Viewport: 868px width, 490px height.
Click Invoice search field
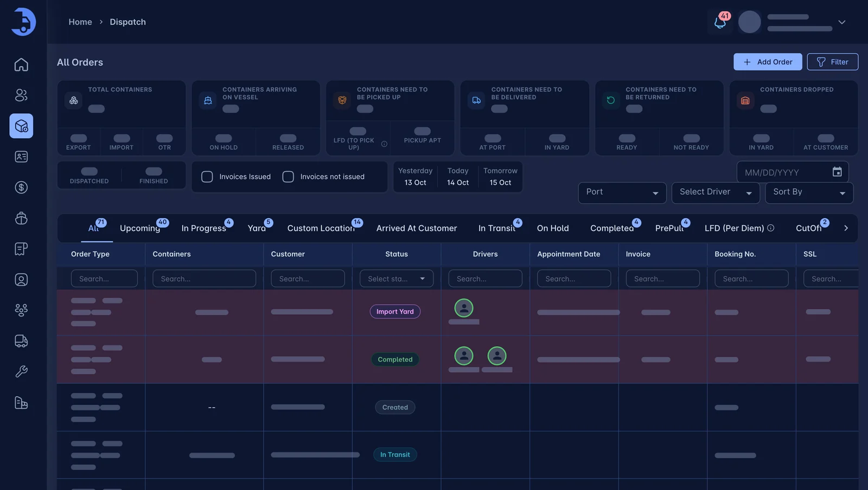point(662,279)
